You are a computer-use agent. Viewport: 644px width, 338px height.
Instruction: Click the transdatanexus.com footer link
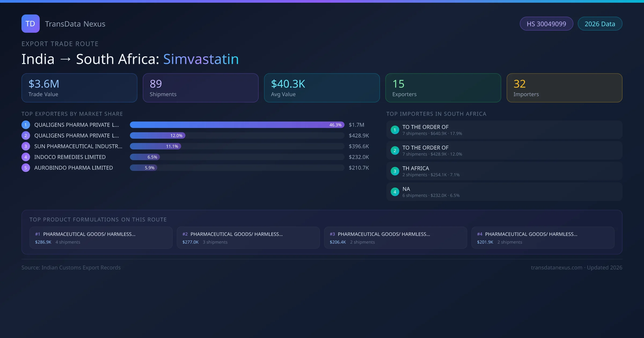click(x=557, y=267)
